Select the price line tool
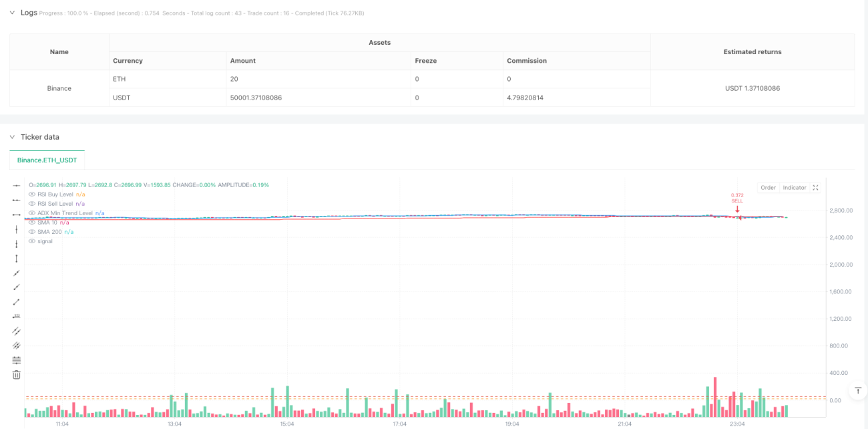The image size is (868, 429). tap(17, 317)
